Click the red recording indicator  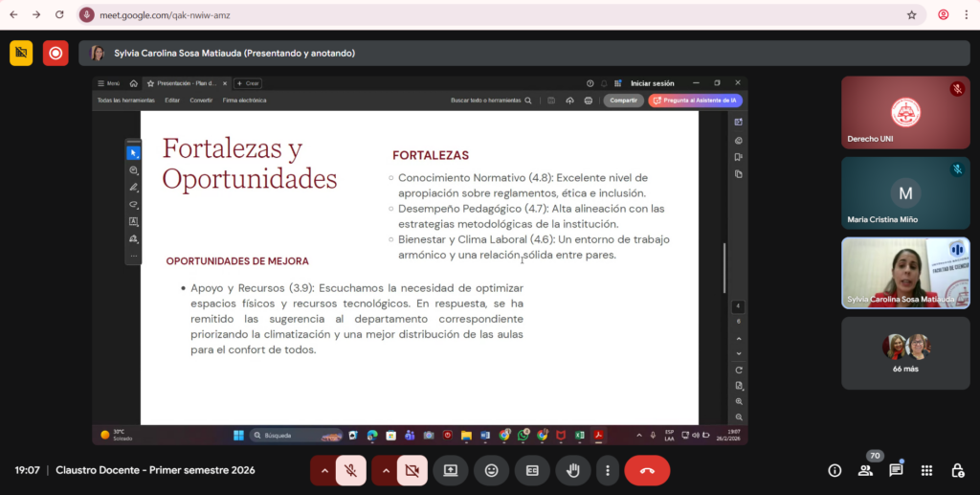(x=56, y=54)
